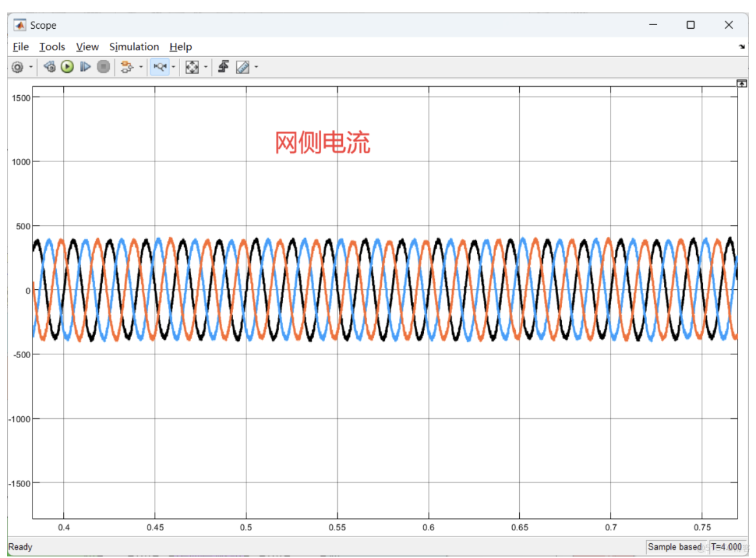The width and height of the screenshot is (756, 558).
Task: Click the Sample based status indicator
Action: pos(675,547)
